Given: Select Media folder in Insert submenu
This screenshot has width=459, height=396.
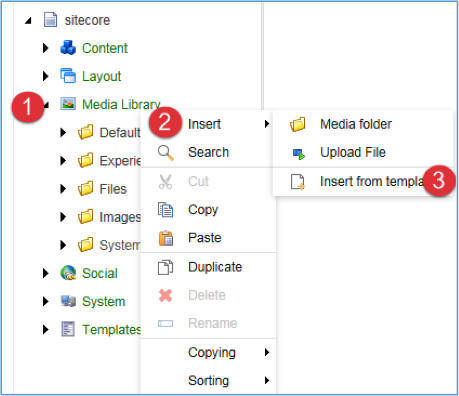Looking at the screenshot, I should pos(363,124).
